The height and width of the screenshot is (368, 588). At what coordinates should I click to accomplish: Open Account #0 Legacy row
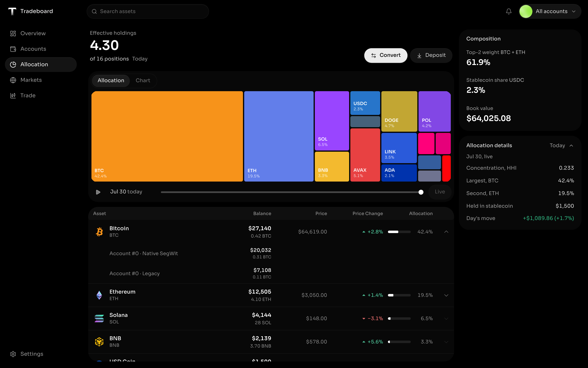271,274
